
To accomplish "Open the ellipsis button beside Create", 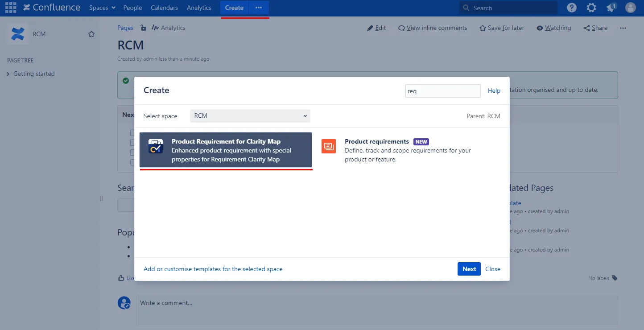I will [x=259, y=8].
